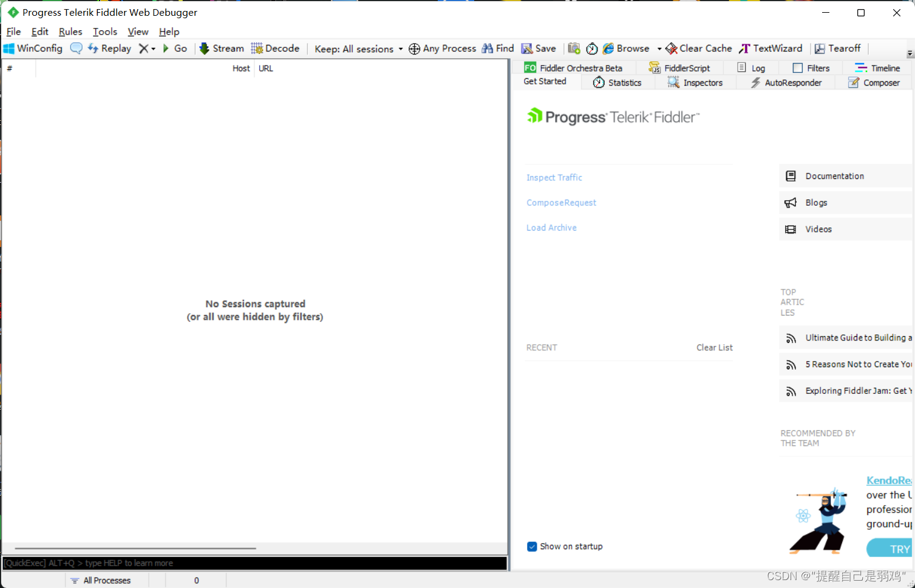Click the KendoReact link

(x=889, y=481)
